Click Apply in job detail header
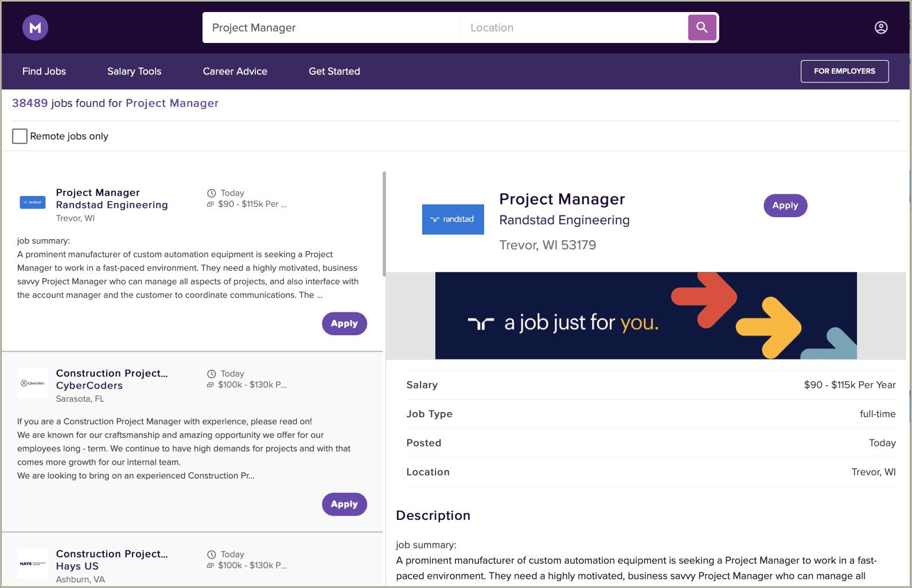Screen dimensions: 912x588 [785, 205]
